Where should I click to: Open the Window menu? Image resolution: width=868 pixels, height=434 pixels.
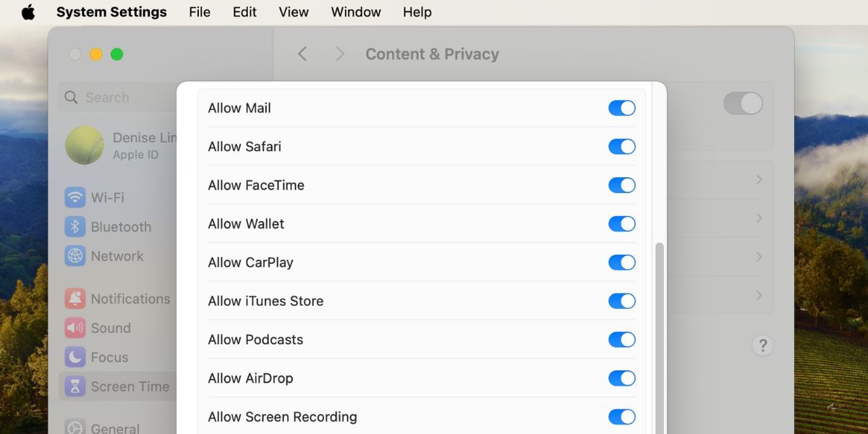click(x=355, y=12)
